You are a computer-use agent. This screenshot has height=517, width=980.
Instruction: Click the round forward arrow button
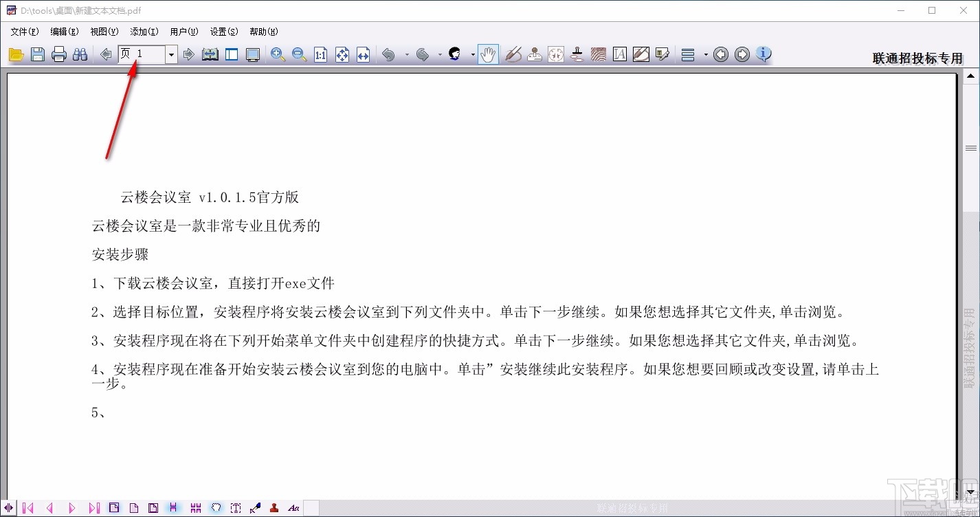tap(742, 55)
